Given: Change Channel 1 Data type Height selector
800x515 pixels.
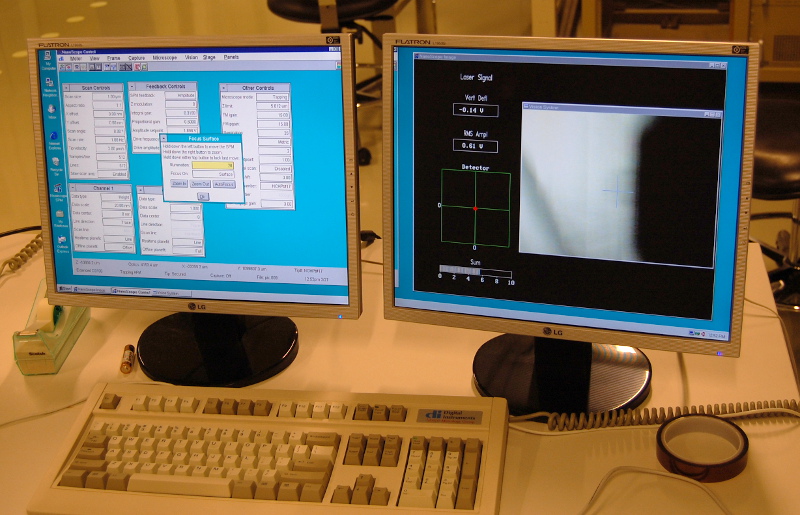Looking at the screenshot, I should point(118,197).
